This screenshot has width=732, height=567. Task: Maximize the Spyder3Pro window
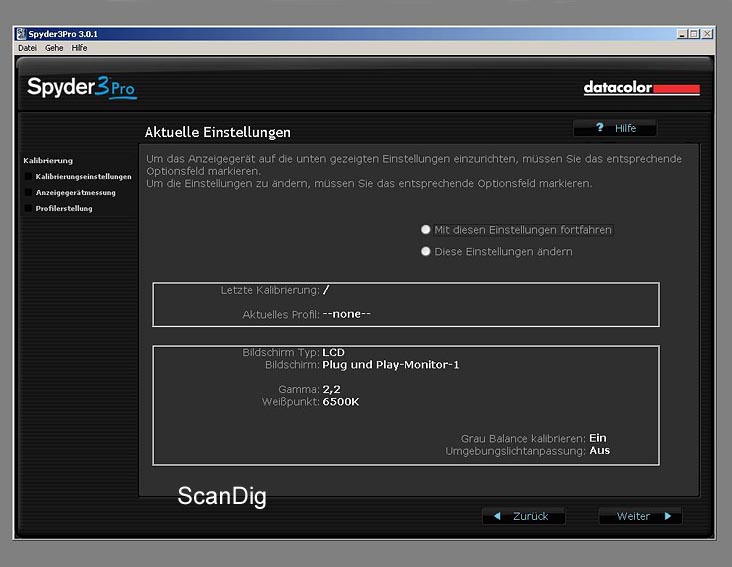694,34
